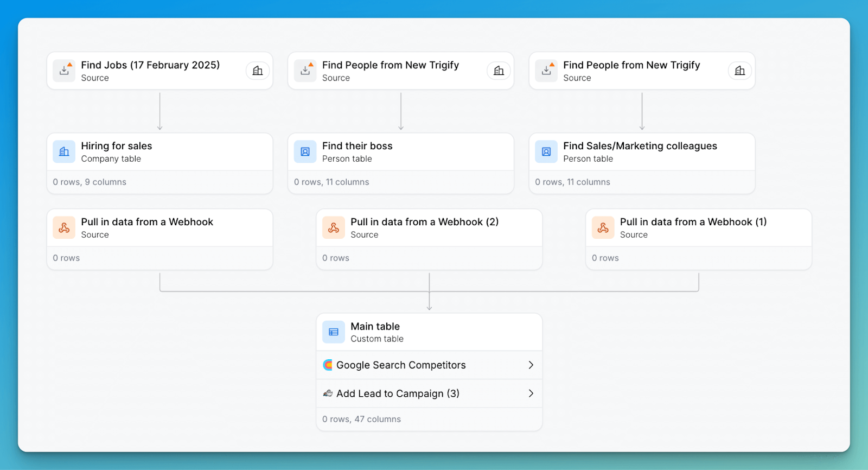The height and width of the screenshot is (470, 868).
Task: Select the first Pull in data from a Webhook title
Action: click(x=147, y=222)
